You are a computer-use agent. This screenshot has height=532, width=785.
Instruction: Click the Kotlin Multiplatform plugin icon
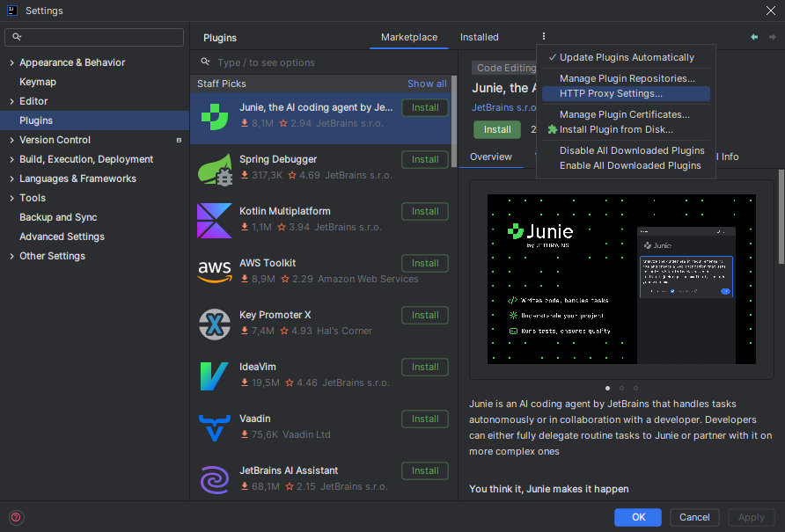(214, 220)
